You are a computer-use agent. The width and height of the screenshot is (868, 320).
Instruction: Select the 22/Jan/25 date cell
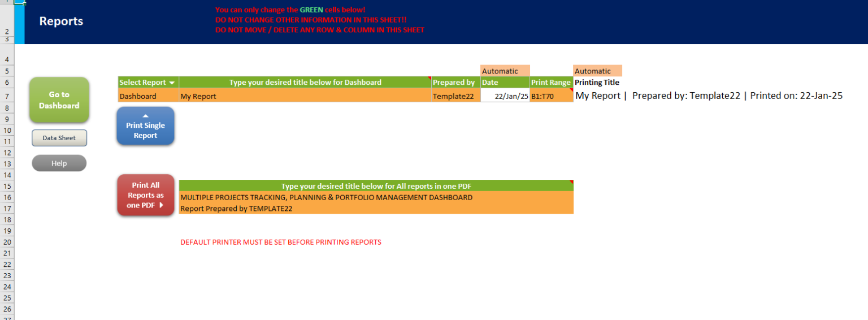[505, 96]
